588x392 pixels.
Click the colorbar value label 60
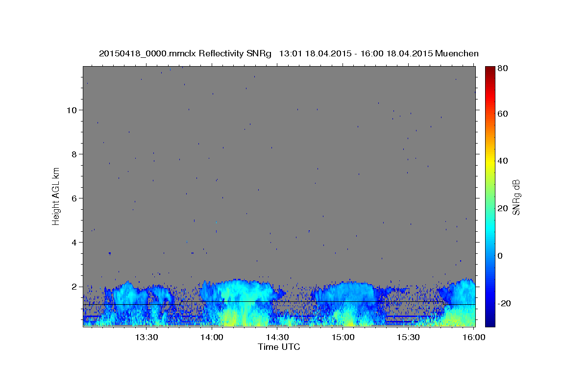(x=503, y=114)
